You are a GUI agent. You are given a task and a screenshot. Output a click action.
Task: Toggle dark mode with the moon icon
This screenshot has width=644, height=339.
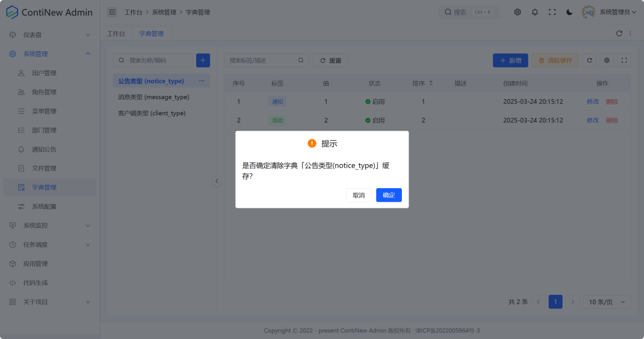(x=569, y=12)
